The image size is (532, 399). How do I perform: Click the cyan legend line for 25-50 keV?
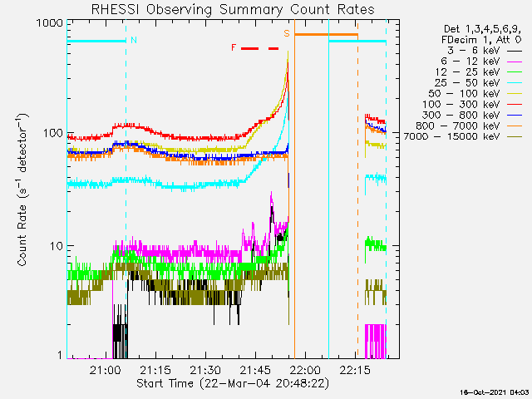515,83
